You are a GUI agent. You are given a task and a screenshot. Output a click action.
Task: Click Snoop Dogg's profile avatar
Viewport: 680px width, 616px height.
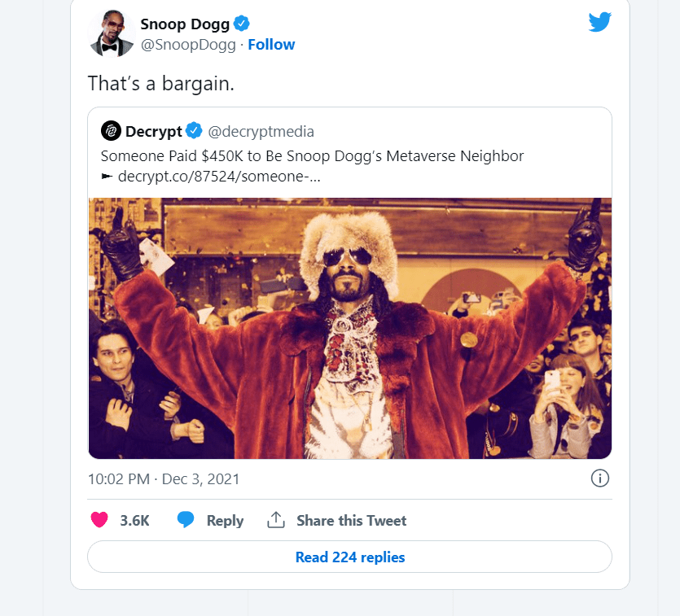110,33
